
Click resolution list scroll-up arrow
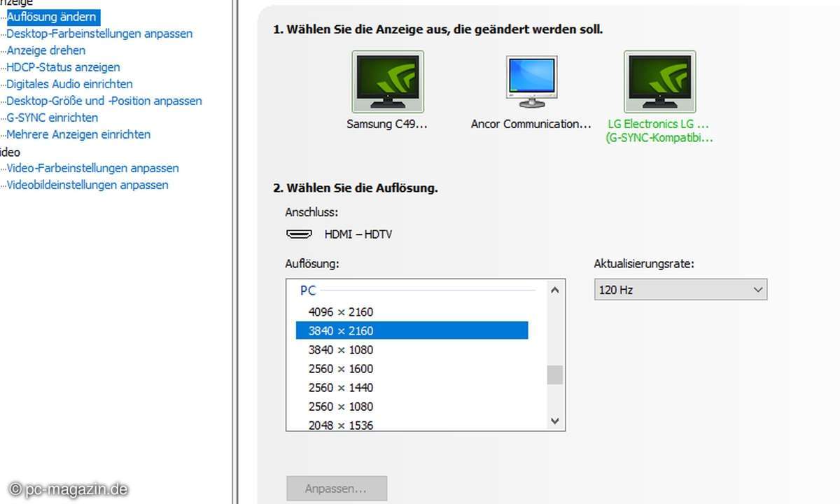pyautogui.click(x=555, y=290)
